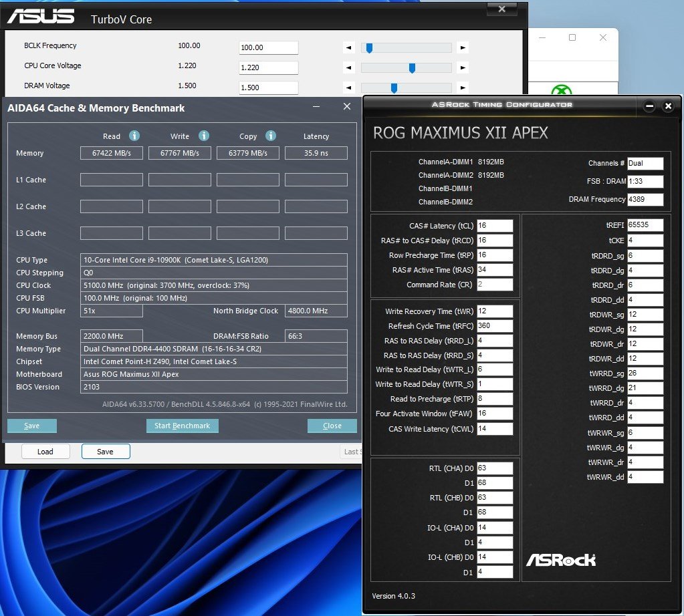Click the CAS# Latency (tCL) field

[x=495, y=226]
